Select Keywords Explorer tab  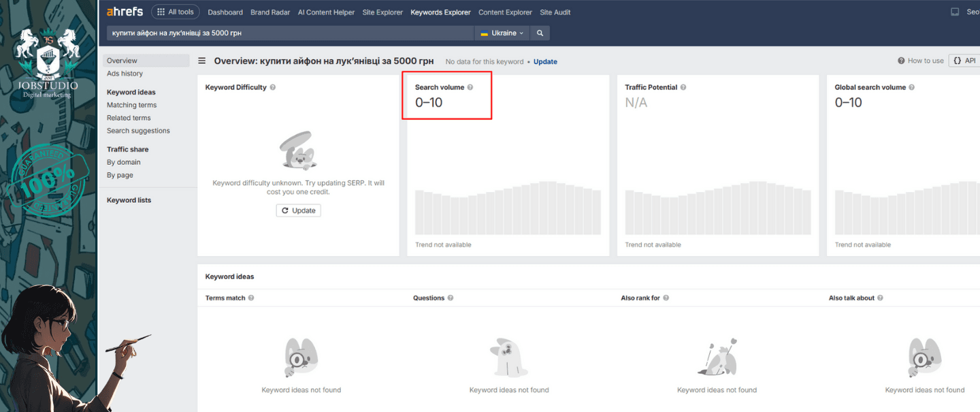pyautogui.click(x=440, y=12)
